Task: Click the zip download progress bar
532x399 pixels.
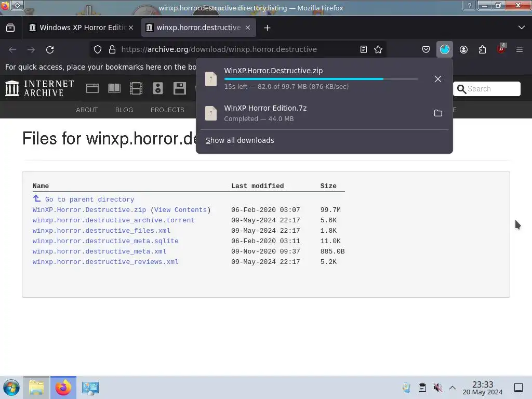Action: pyautogui.click(x=321, y=79)
